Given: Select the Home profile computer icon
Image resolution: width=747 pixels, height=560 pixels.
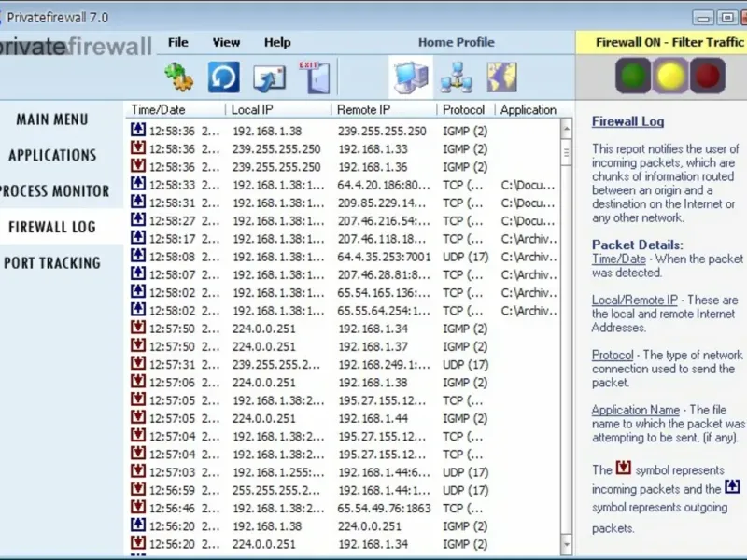Looking at the screenshot, I should (x=411, y=77).
